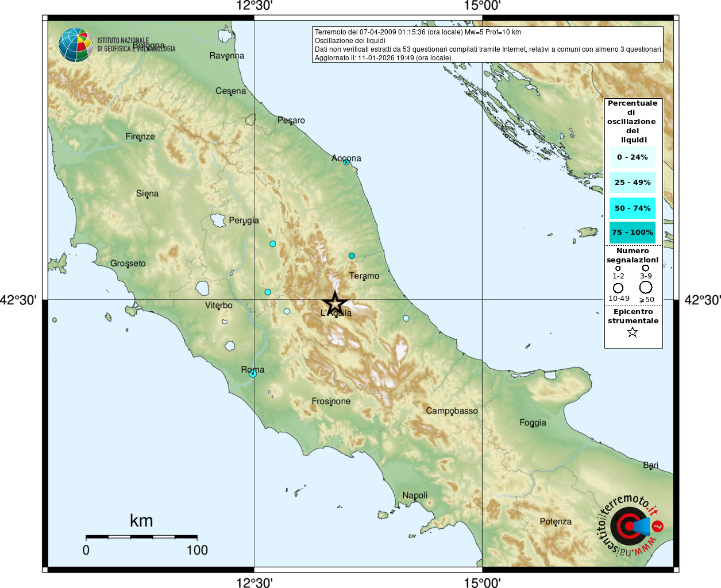The image size is (721, 588).
Task: Click the 25 - 49% legend swatch
Action: tap(633, 183)
